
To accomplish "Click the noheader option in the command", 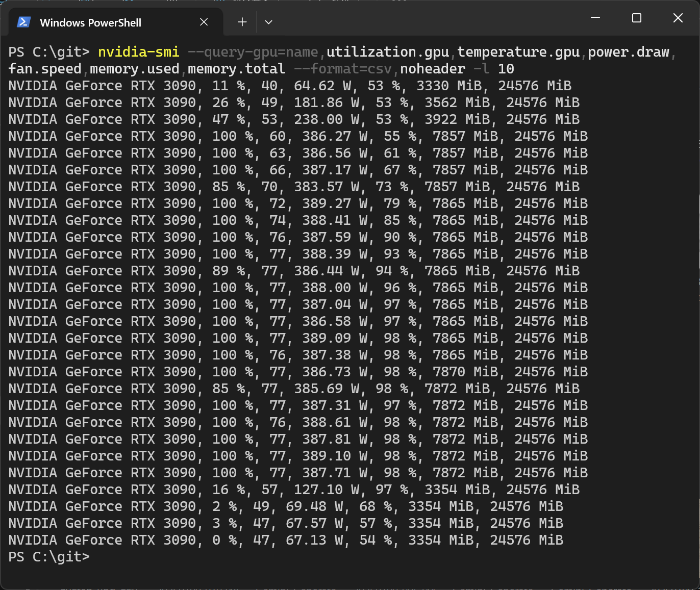I will tap(433, 69).
